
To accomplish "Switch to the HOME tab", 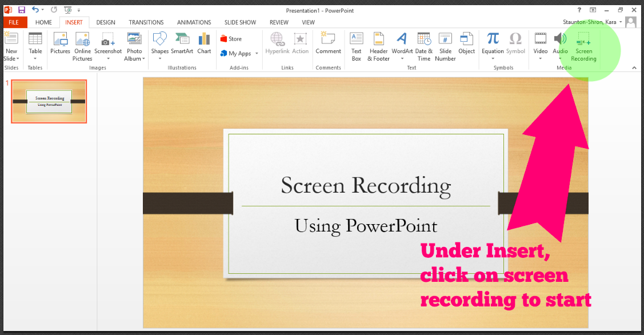I will coord(43,22).
